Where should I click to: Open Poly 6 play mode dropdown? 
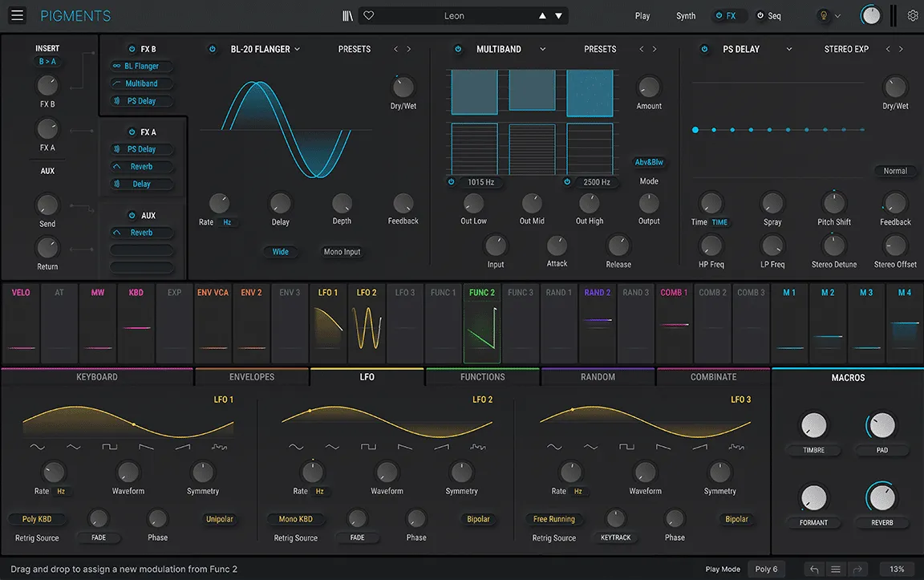[x=766, y=569]
